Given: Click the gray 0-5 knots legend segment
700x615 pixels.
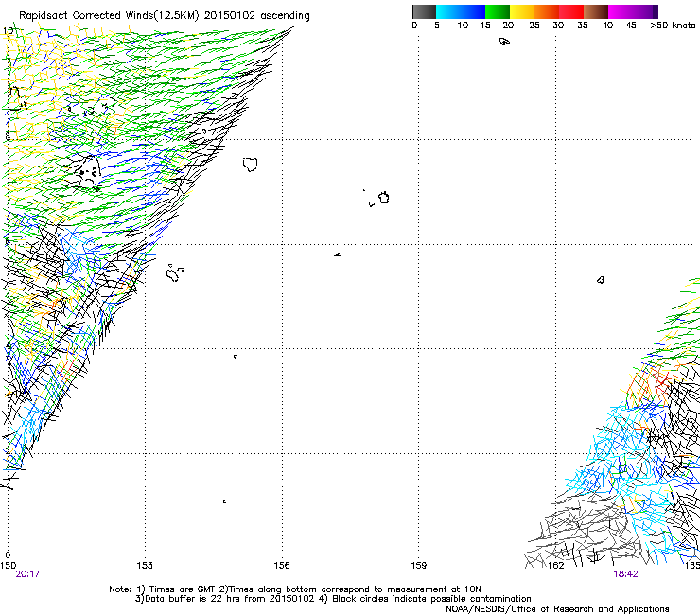Looking at the screenshot, I should click(x=424, y=11).
